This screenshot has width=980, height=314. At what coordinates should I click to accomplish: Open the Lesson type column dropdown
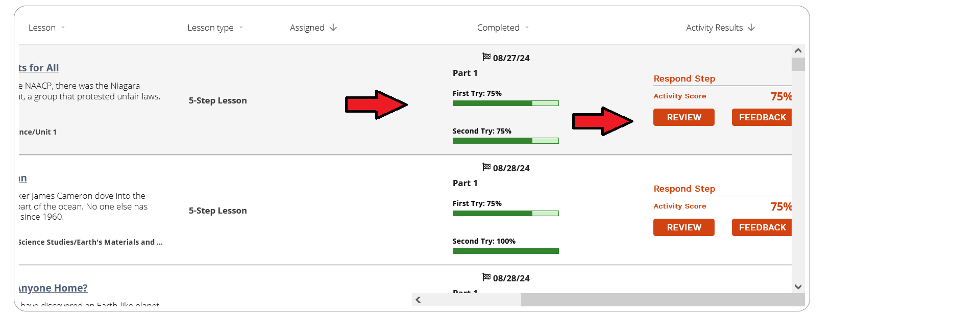(x=241, y=28)
